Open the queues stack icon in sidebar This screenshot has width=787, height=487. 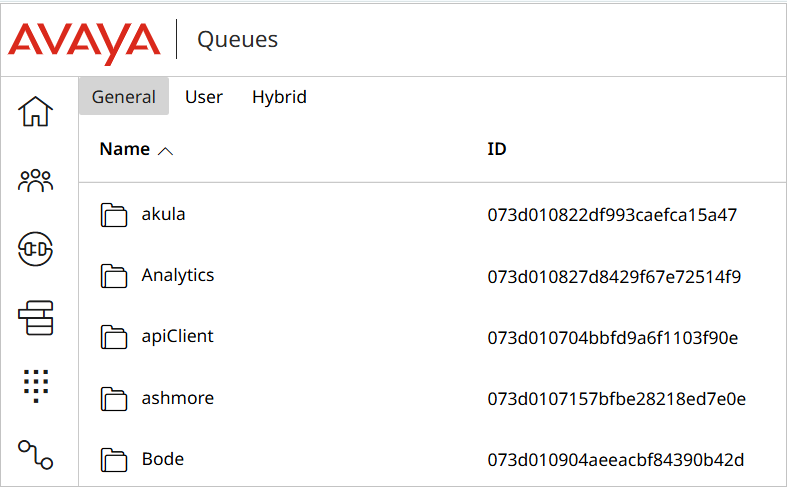pyautogui.click(x=36, y=318)
